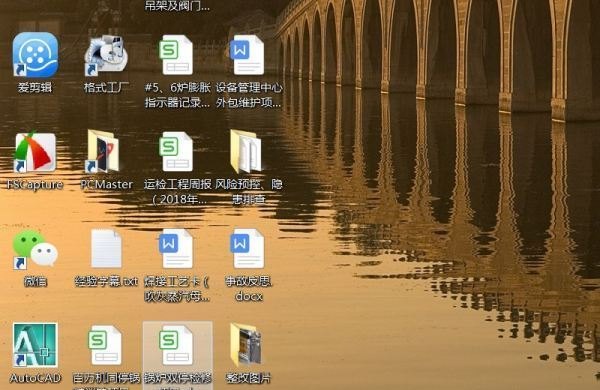Open the 爱剪辑 video editor shortcut
600x390 pixels.
click(x=35, y=55)
